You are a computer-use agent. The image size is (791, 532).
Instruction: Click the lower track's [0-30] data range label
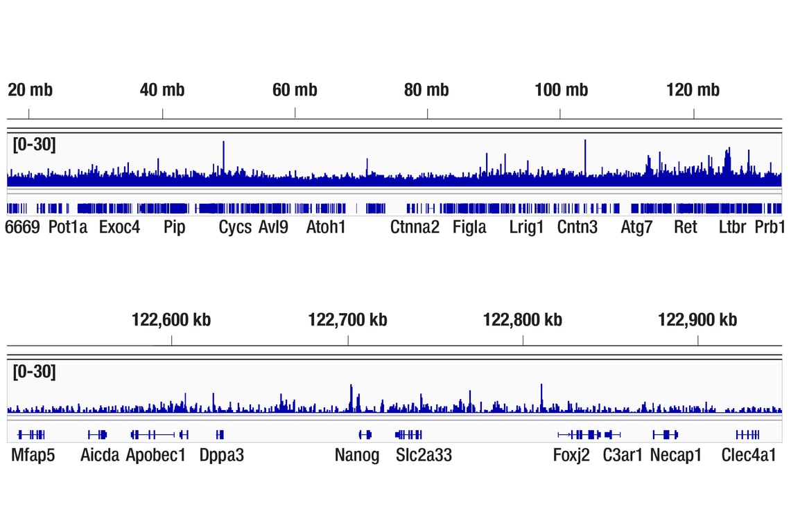[35, 372]
